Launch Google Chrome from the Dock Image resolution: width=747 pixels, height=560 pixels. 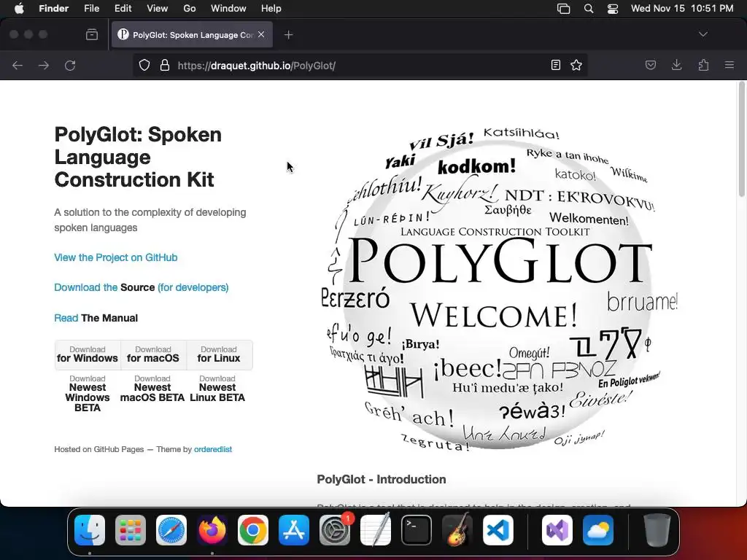click(253, 530)
